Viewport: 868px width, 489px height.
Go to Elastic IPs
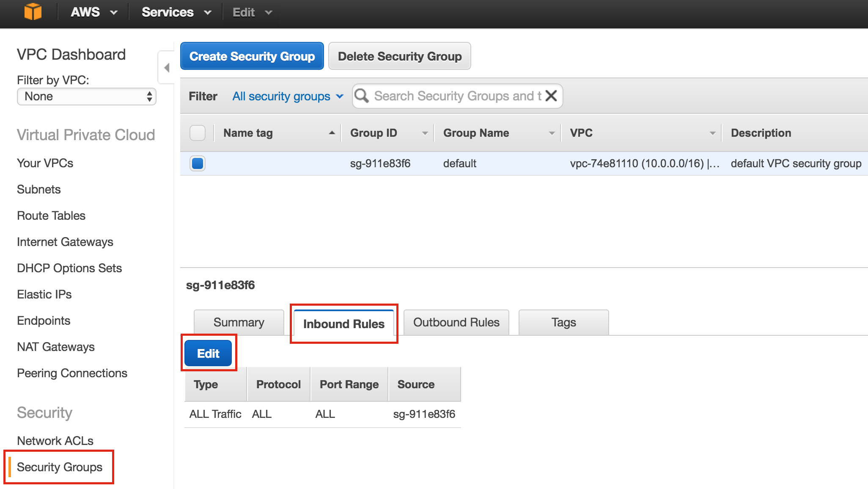[44, 294]
